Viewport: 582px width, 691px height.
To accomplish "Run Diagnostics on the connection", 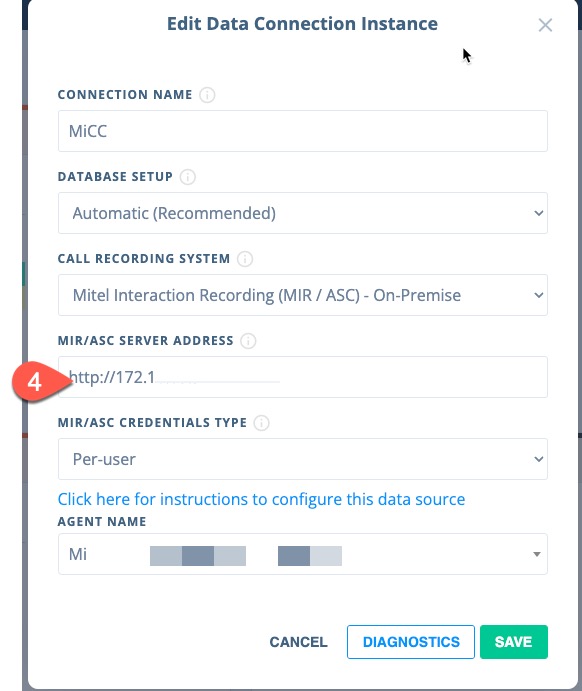I will 411,642.
